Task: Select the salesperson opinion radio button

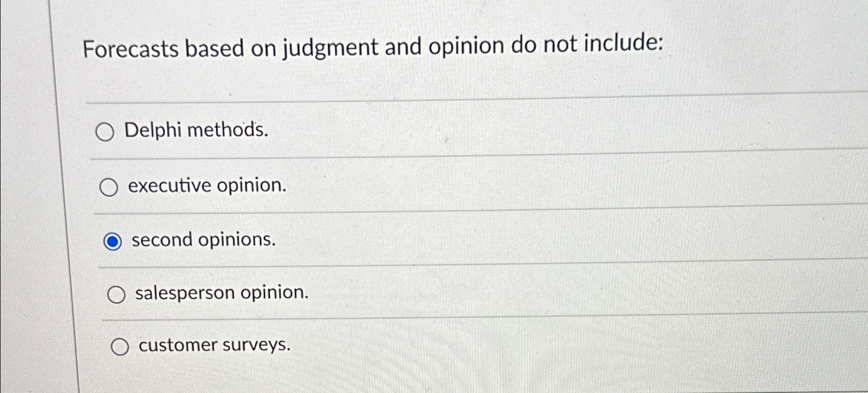Action: [x=116, y=293]
